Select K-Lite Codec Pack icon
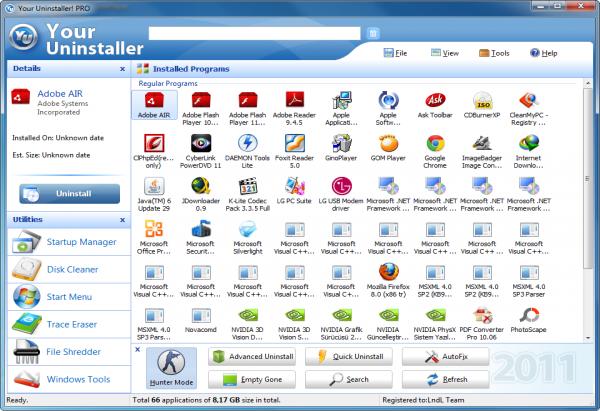600x411 pixels. click(x=248, y=194)
